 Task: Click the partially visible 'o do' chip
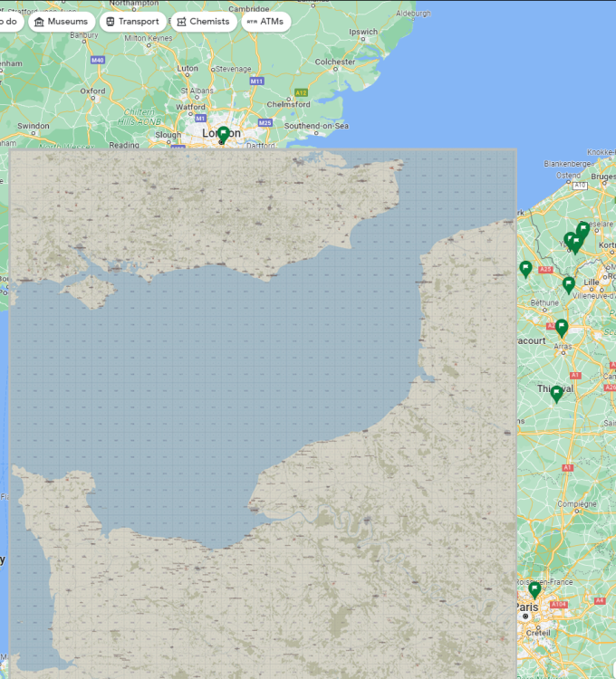(11, 22)
